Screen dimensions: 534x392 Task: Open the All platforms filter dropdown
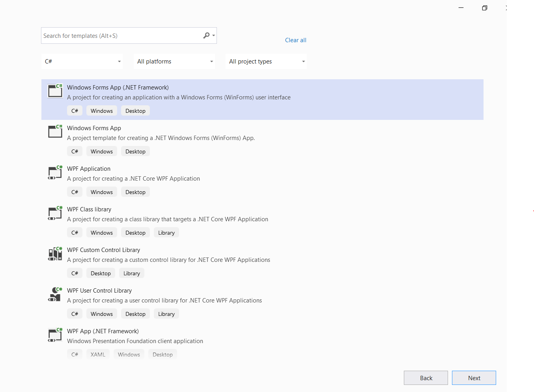[174, 62]
